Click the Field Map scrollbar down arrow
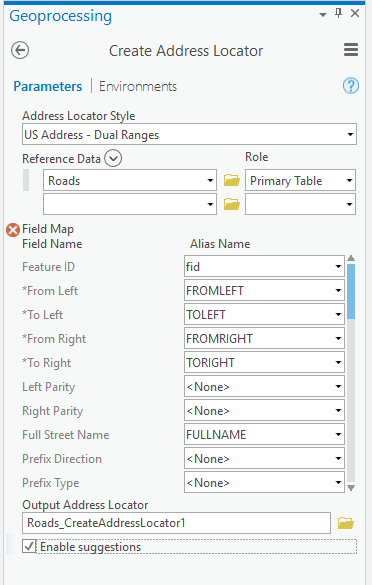 [x=351, y=488]
